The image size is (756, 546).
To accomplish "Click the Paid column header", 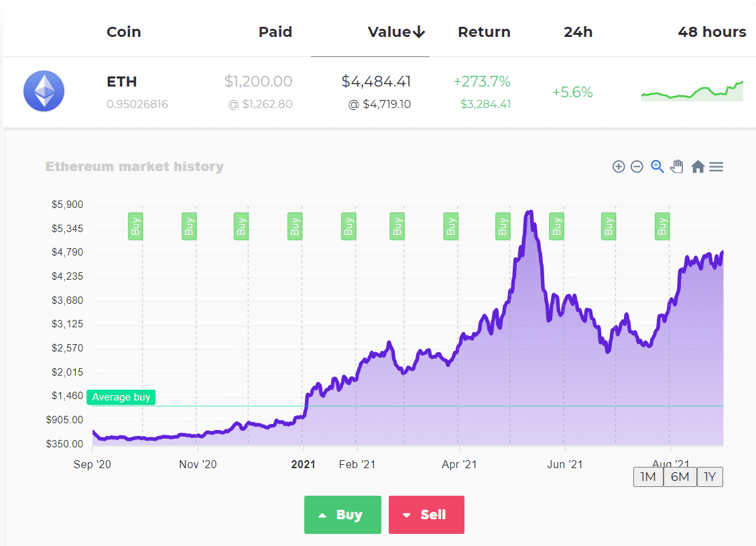I will [275, 32].
